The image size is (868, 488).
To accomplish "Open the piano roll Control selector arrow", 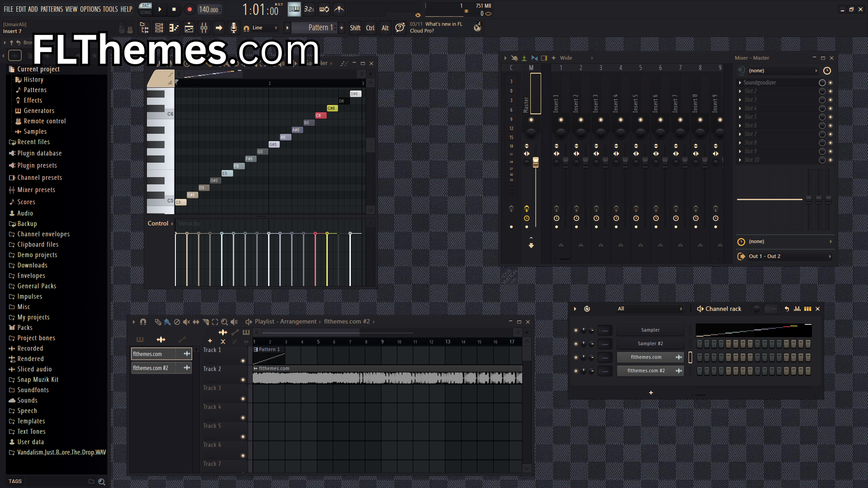I will pyautogui.click(x=172, y=224).
